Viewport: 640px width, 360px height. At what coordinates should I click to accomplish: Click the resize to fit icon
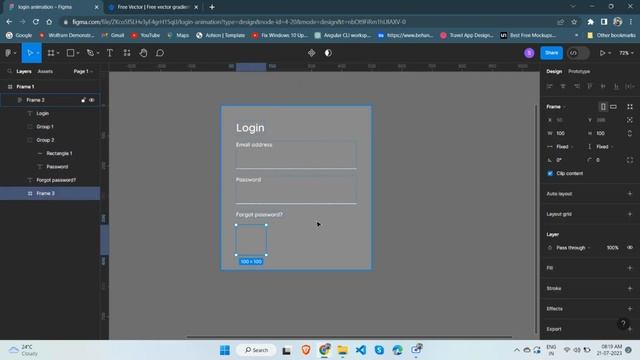630,107
